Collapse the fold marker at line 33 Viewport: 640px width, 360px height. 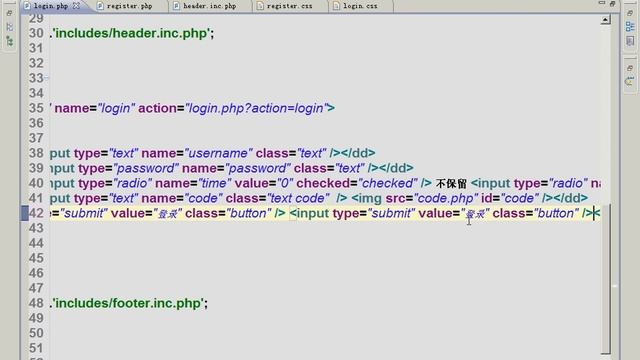click(x=46, y=78)
